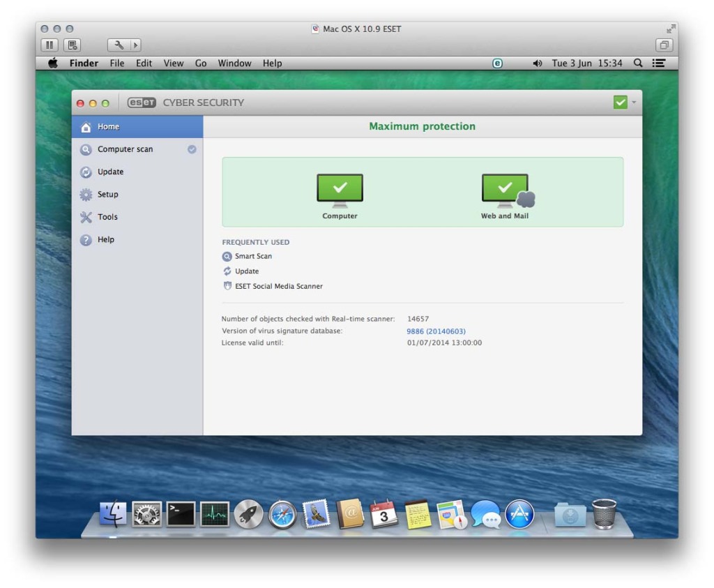Launch Safari from the Dock

(x=282, y=515)
